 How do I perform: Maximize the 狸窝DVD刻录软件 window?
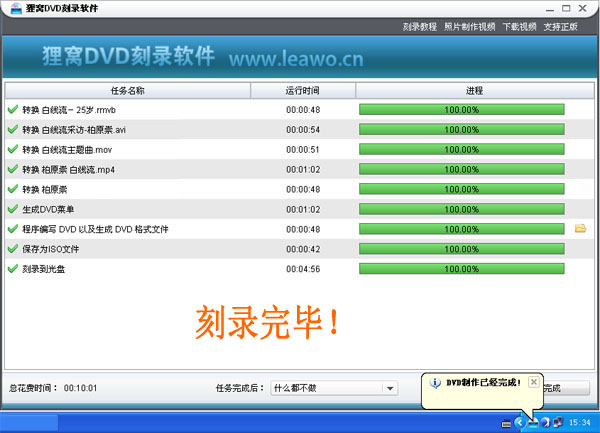[x=566, y=8]
